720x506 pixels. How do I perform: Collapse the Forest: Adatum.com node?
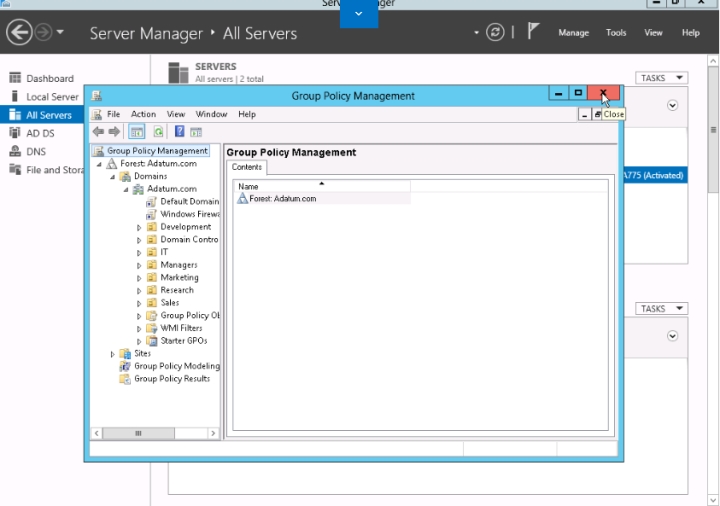tap(100, 164)
